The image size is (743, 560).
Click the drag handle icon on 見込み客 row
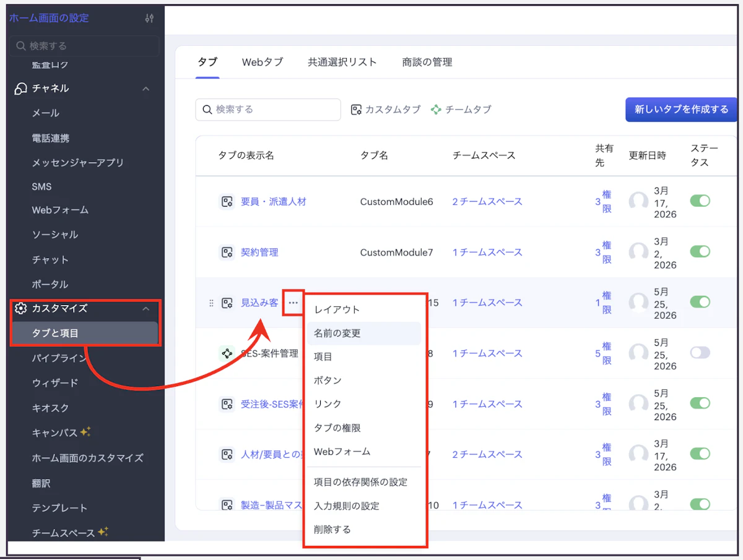(x=211, y=303)
